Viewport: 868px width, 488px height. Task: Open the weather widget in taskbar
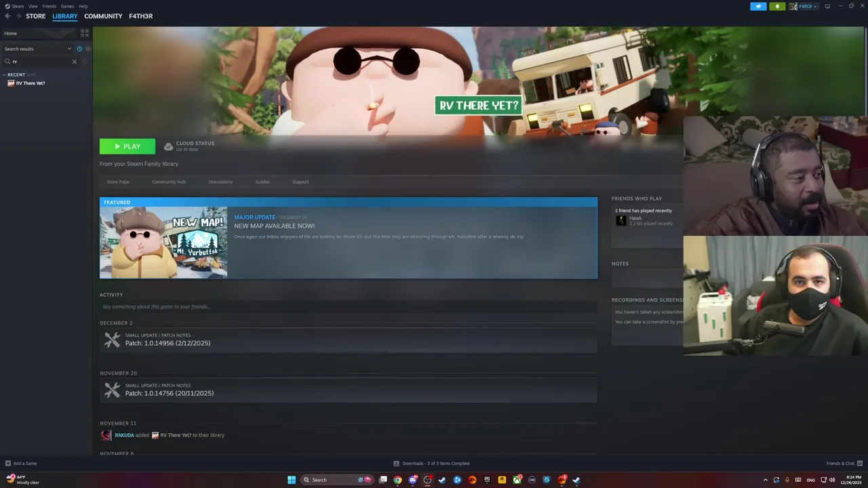tap(22, 480)
